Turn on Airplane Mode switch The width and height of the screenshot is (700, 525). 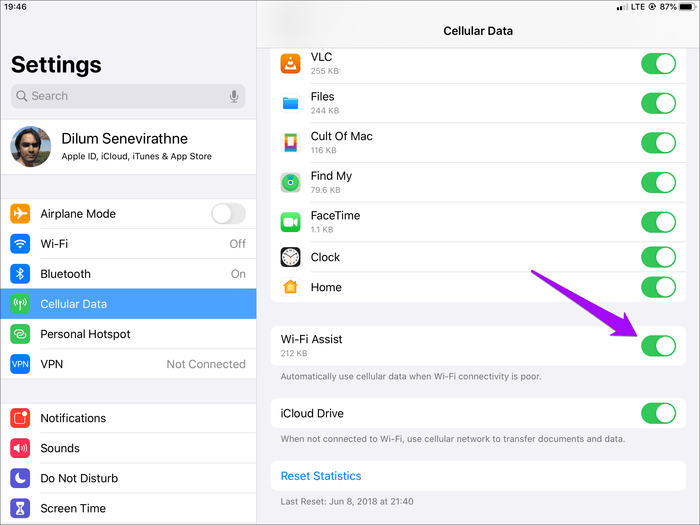click(x=228, y=213)
